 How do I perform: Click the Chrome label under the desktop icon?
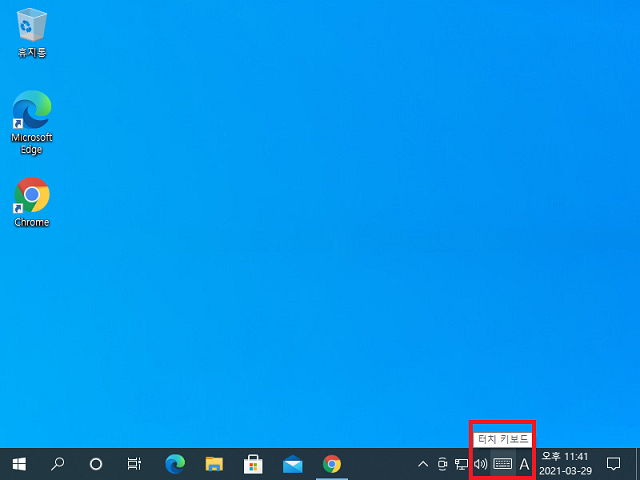tap(32, 222)
